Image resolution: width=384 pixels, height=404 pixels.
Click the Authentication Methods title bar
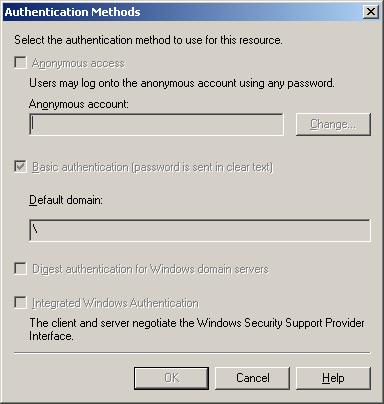click(182, 12)
